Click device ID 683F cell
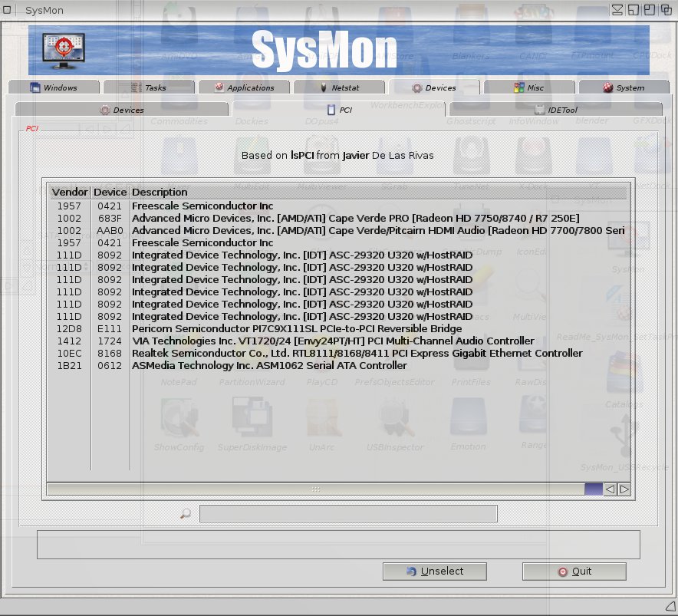Screen dimensions: 678x616 [110, 218]
